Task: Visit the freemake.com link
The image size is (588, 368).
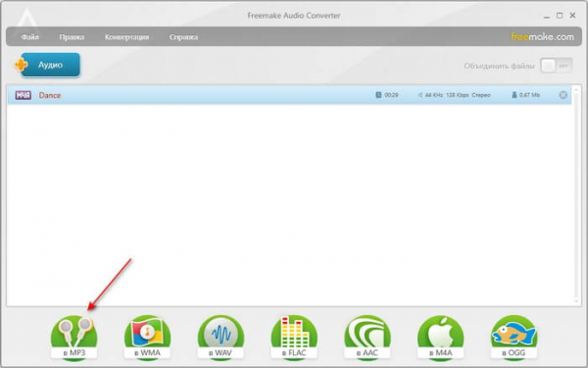Action: pyautogui.click(x=542, y=36)
